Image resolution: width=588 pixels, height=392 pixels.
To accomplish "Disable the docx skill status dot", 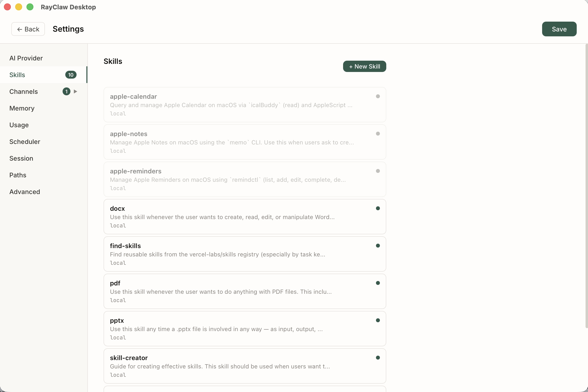I will (378, 208).
